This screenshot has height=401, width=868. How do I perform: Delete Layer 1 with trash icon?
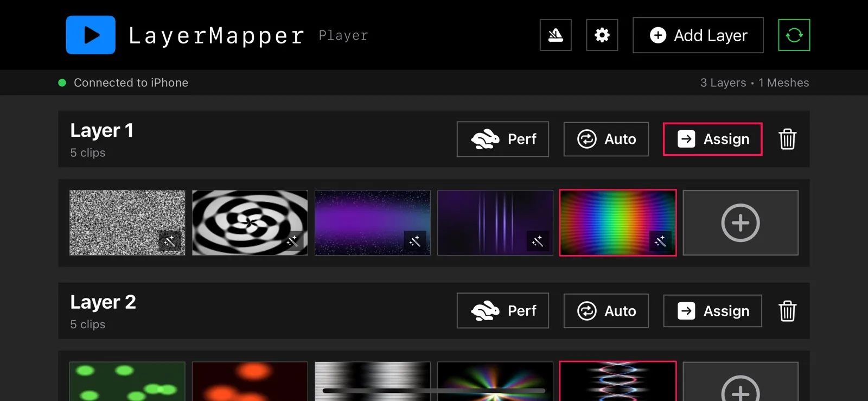point(787,139)
